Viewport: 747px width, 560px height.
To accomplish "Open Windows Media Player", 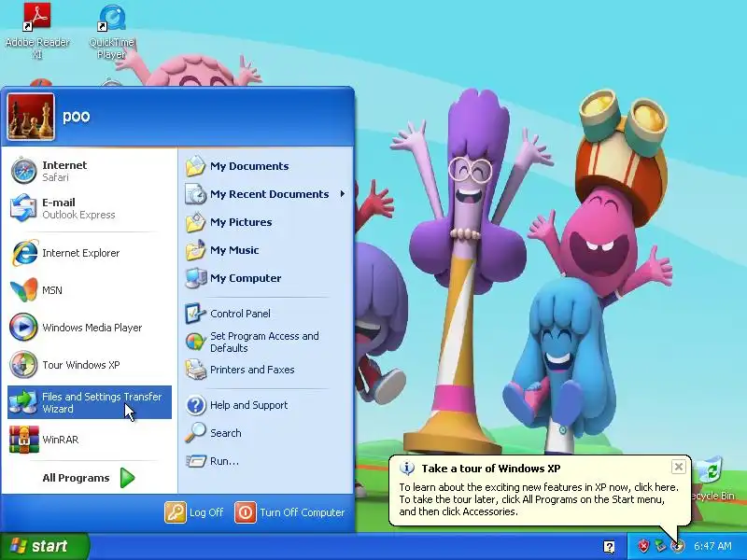I will [90, 328].
